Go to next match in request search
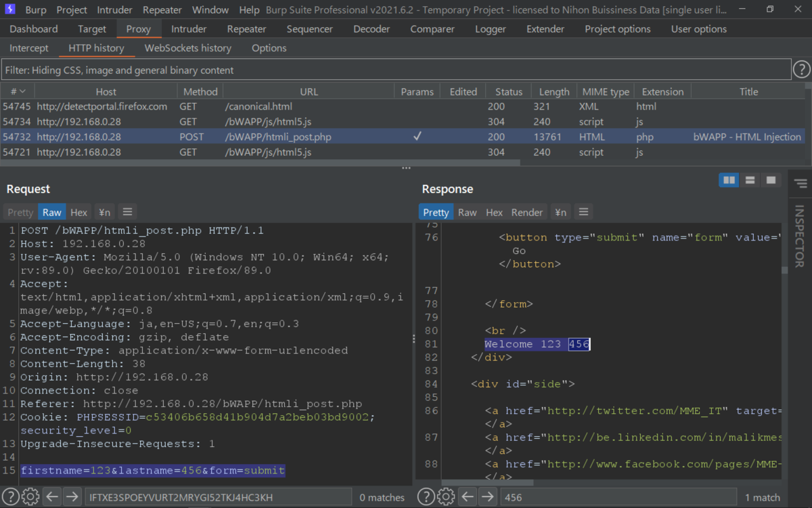 pyautogui.click(x=72, y=497)
